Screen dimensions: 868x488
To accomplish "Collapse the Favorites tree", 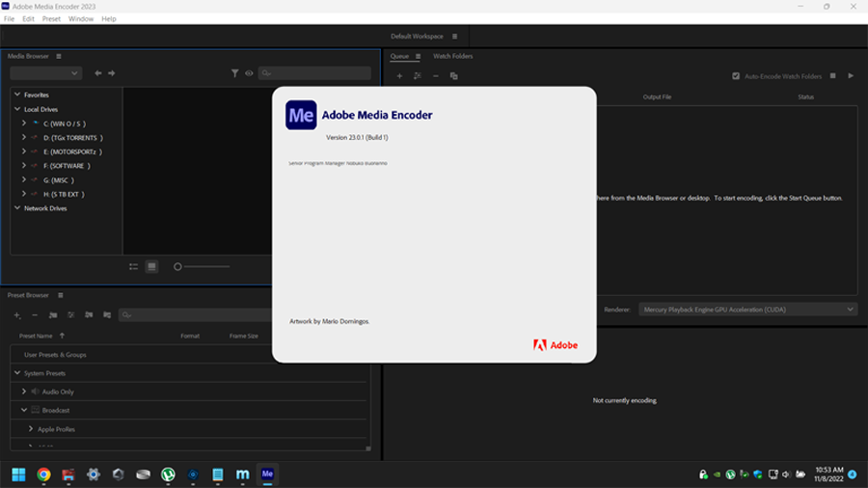I will click(x=17, y=95).
